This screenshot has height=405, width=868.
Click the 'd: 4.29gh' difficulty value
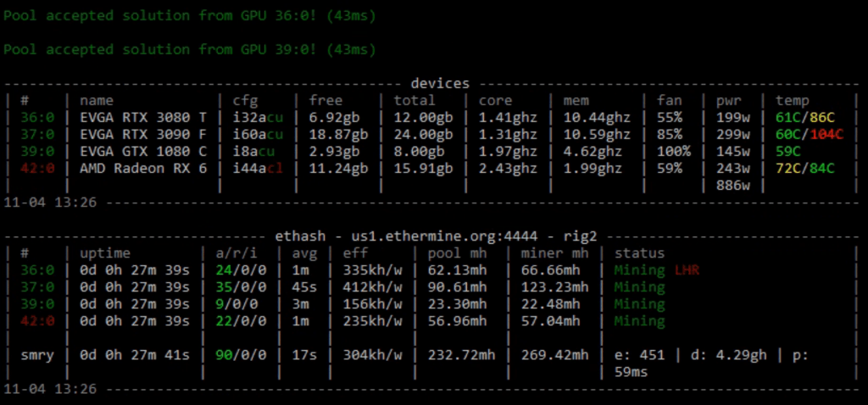728,355
